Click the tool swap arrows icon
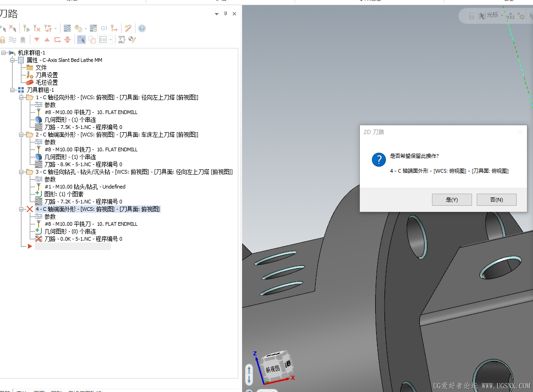Viewport: 533px width, 392px height. click(48, 28)
